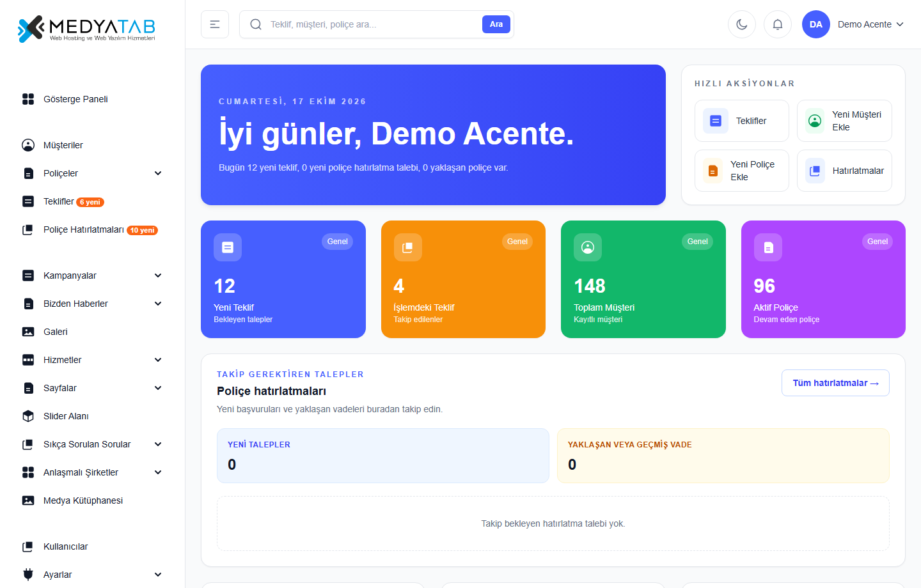Expand the Sayfalar submenu chevron

click(x=158, y=388)
